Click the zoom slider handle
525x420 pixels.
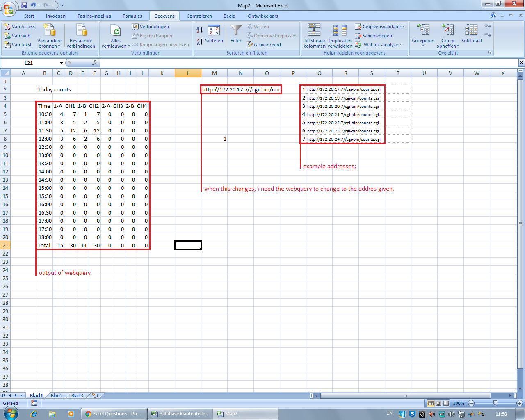tap(495, 403)
